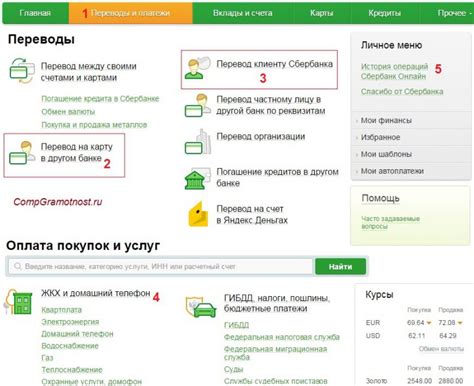Click Охранные услуги, домофон link

[x=92, y=382]
